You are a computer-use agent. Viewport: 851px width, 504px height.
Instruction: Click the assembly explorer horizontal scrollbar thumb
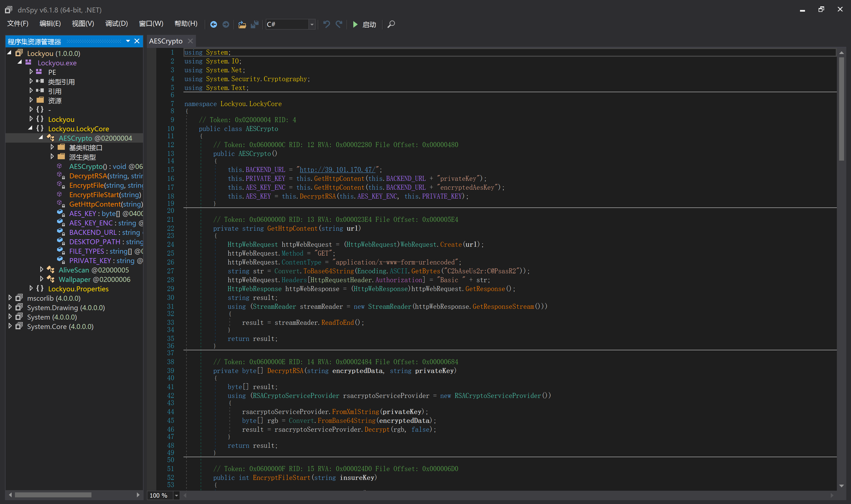53,495
